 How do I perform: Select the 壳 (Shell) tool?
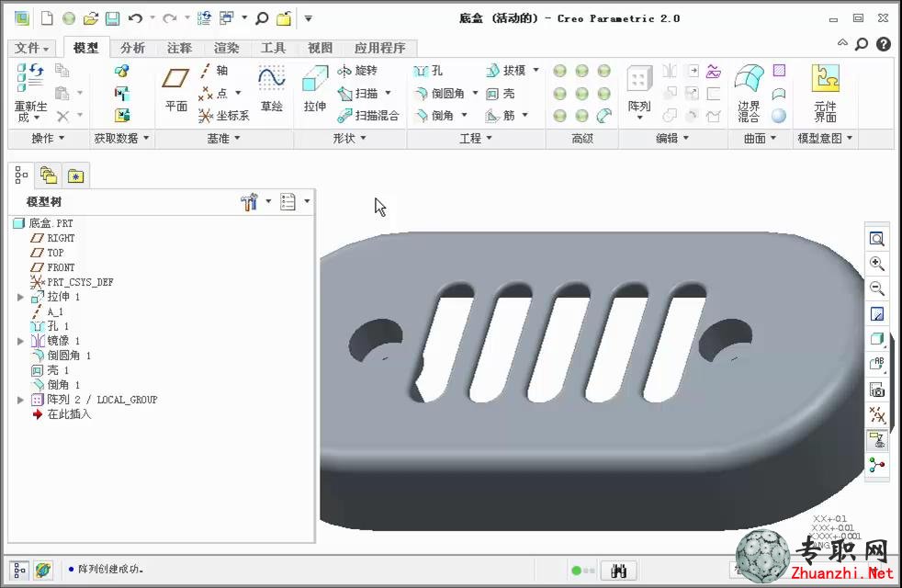501,93
